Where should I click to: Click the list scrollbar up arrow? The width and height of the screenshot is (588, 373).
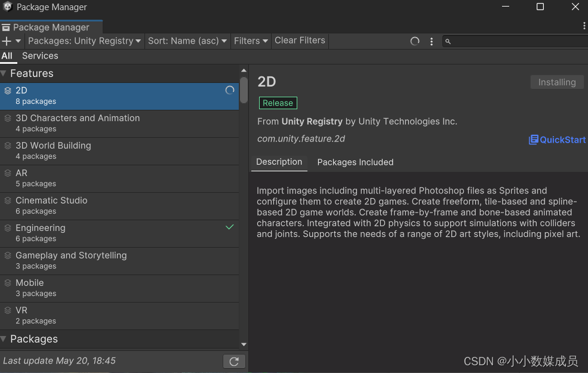[244, 70]
